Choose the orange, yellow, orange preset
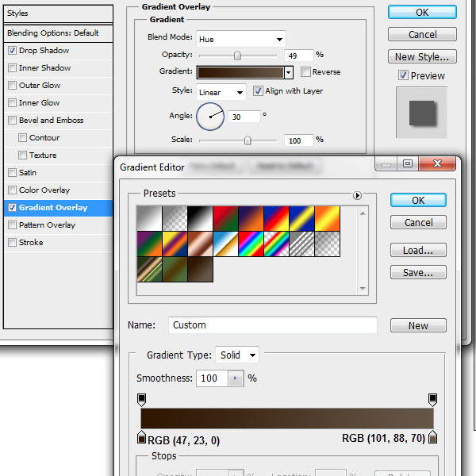The width and height of the screenshot is (476, 476). [x=327, y=218]
